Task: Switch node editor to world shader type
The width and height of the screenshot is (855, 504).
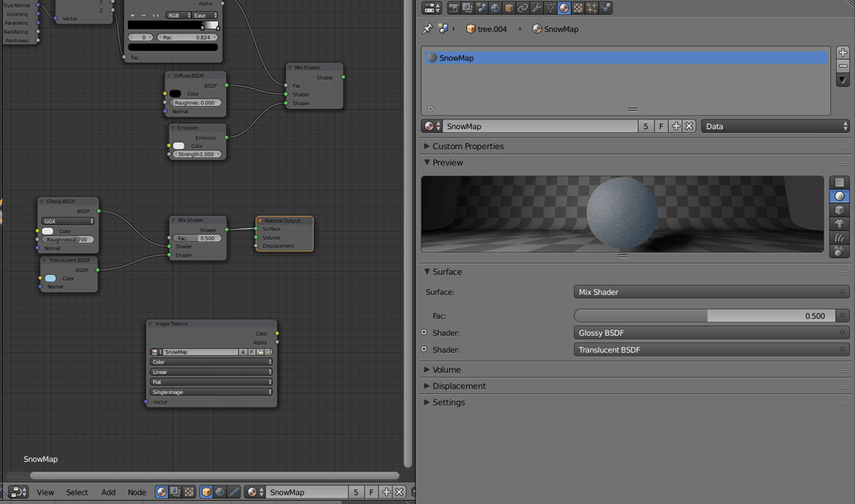Action: [x=220, y=492]
